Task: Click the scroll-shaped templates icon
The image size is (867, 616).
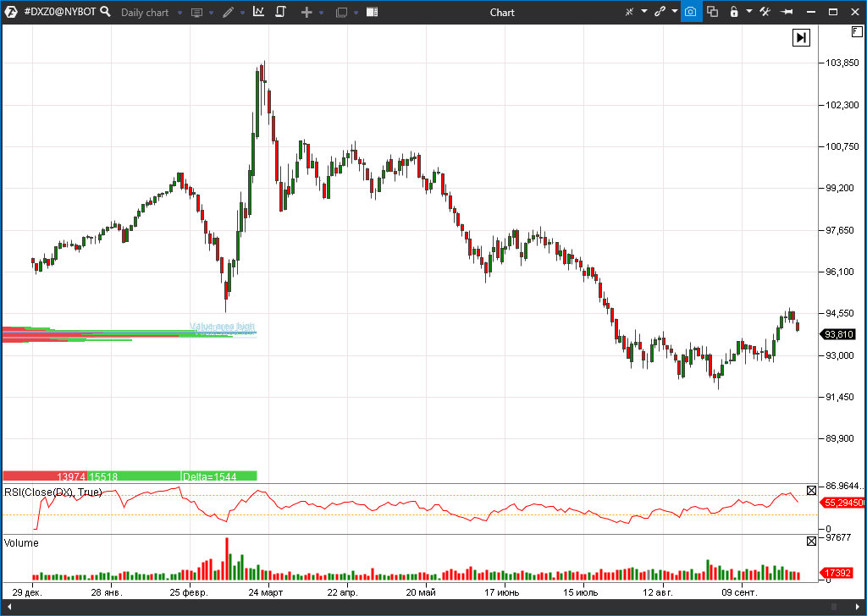Action: (x=281, y=12)
